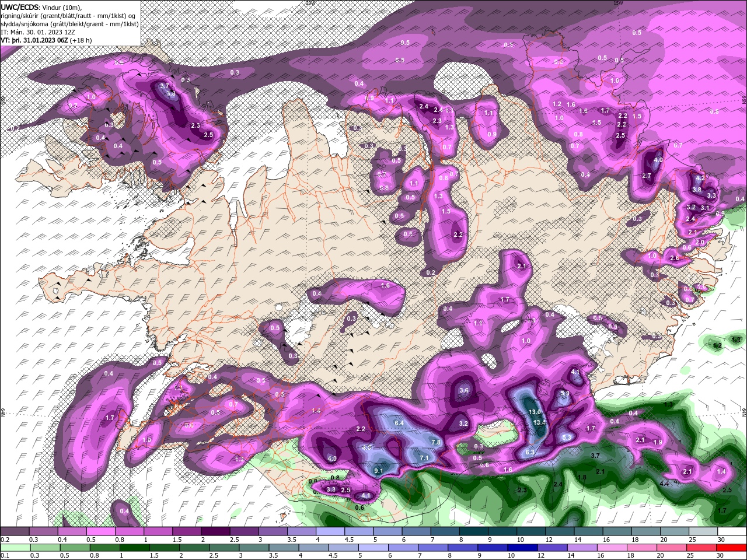Click the top legend swatch labeled 0.5
Viewport: 747px width, 560px height.
101,531
